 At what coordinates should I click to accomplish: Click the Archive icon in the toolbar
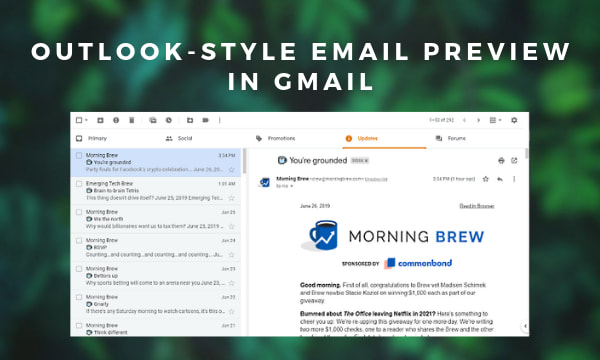pos(100,120)
